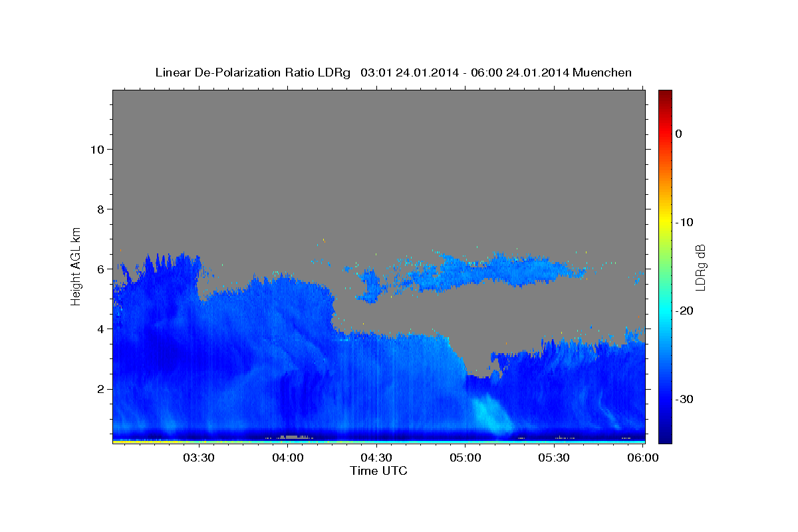This screenshot has width=798, height=532.
Task: Pick the dark red top of the colorbar
Action: click(665, 95)
